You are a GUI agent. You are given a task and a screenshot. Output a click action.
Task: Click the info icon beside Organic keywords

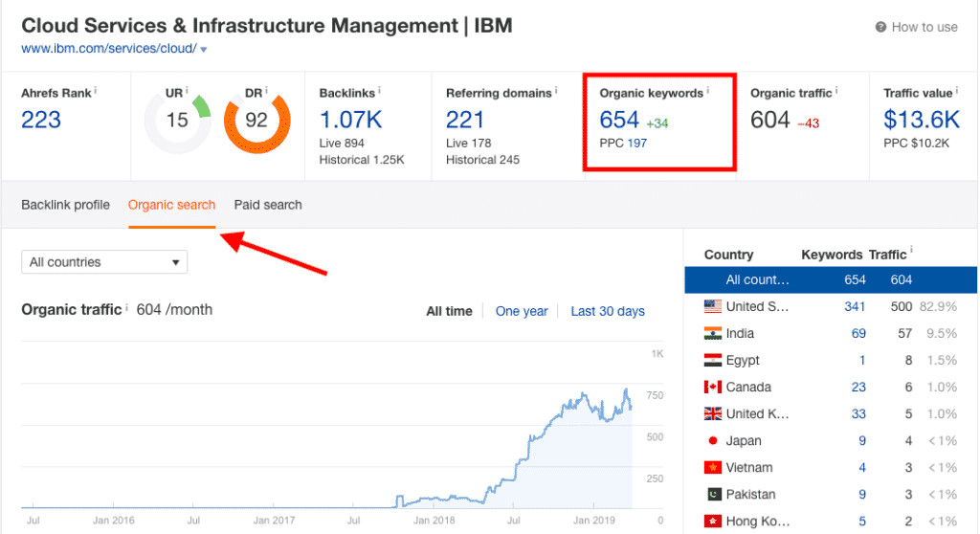[708, 91]
